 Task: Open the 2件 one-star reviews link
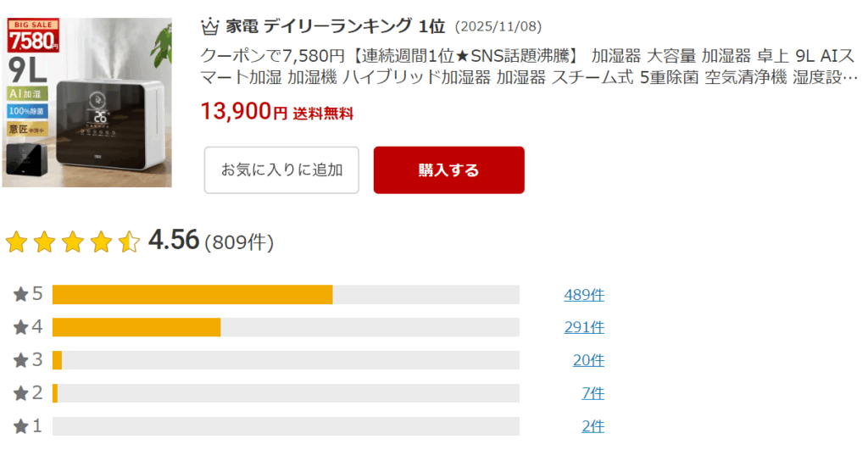593,425
